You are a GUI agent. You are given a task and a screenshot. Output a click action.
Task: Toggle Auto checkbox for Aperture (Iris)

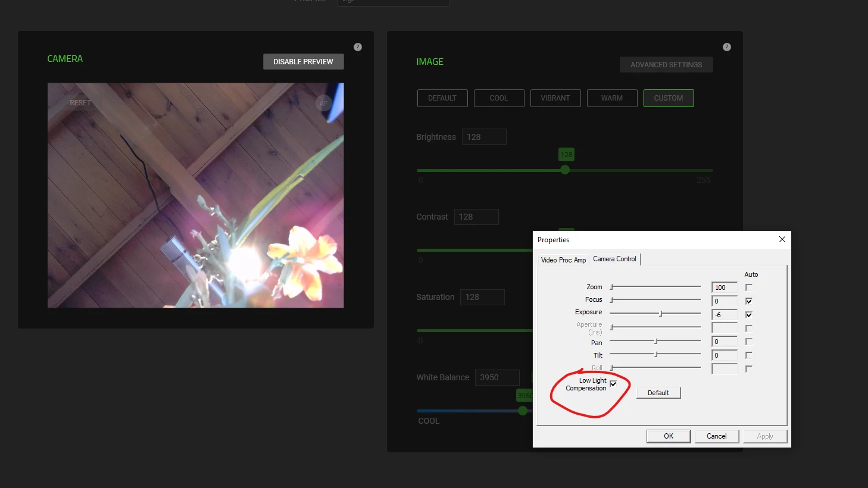tap(749, 328)
